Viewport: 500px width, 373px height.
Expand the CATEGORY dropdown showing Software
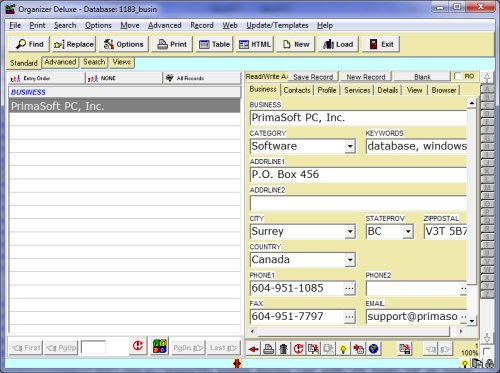coord(350,146)
